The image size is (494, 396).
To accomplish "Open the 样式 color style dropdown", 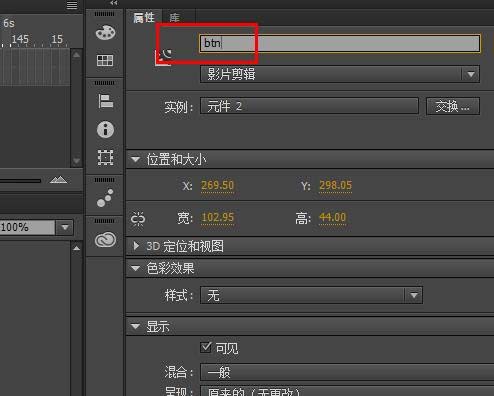I will pyautogui.click(x=311, y=295).
